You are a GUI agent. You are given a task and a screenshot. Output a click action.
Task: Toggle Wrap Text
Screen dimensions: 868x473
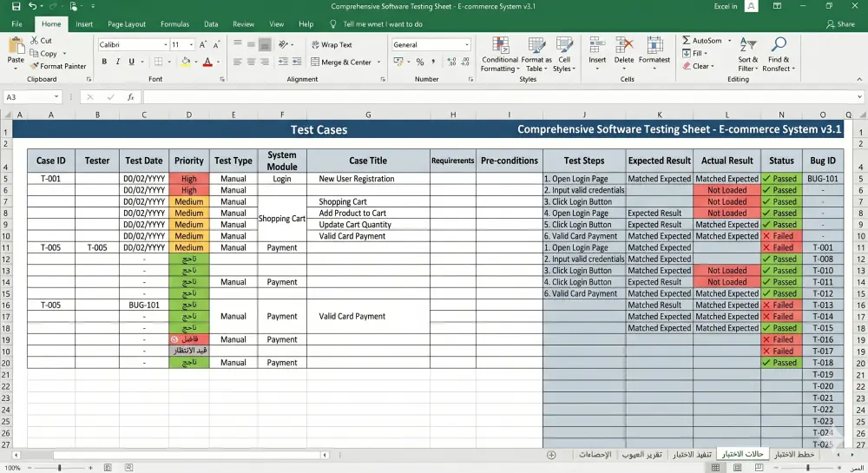click(332, 45)
